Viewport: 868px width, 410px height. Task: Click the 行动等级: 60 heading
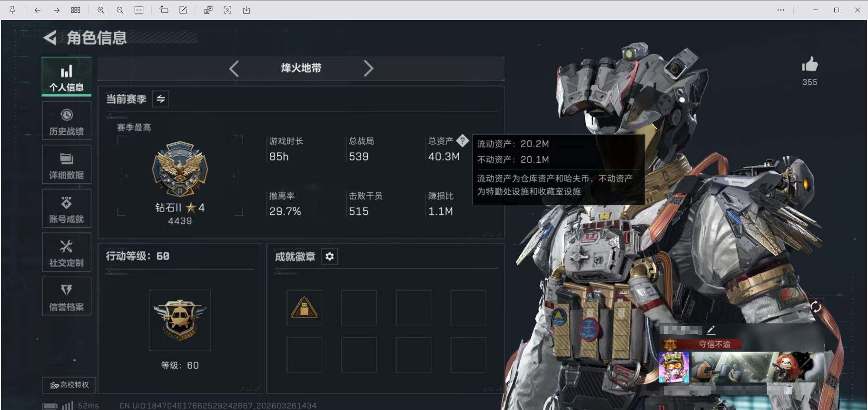[x=138, y=256]
